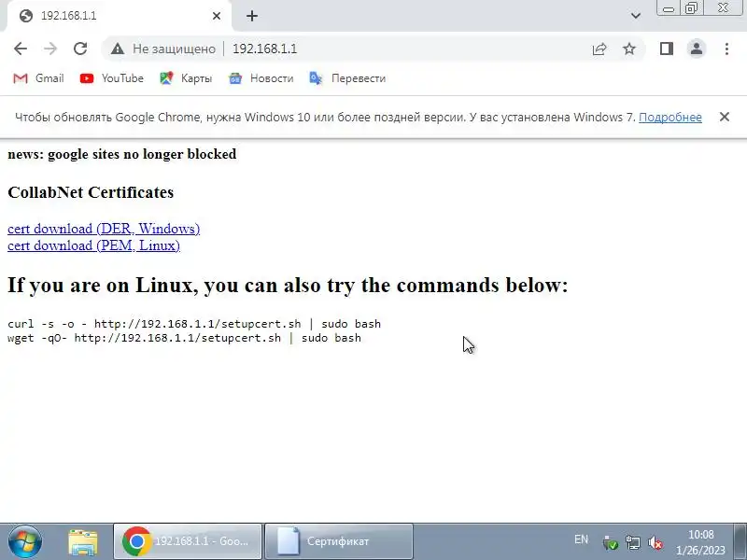Open the Перевести bookmark
This screenshot has width=747, height=560.
click(x=347, y=78)
